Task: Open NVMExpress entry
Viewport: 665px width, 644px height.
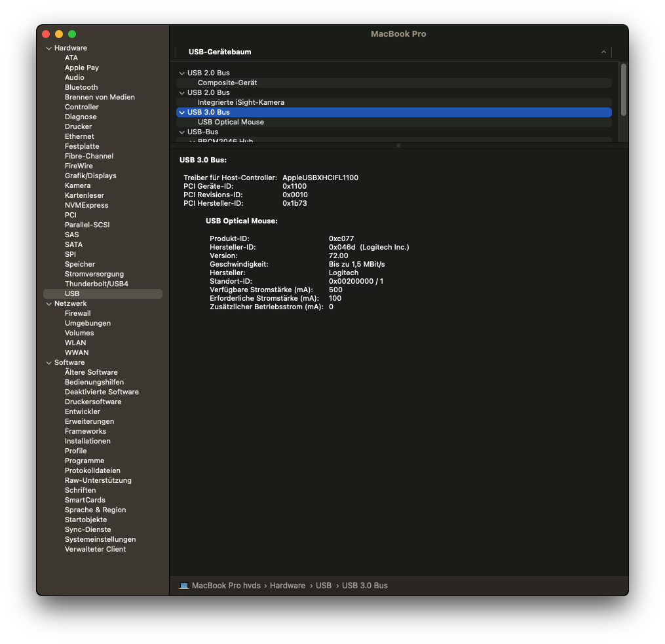Action: point(86,205)
